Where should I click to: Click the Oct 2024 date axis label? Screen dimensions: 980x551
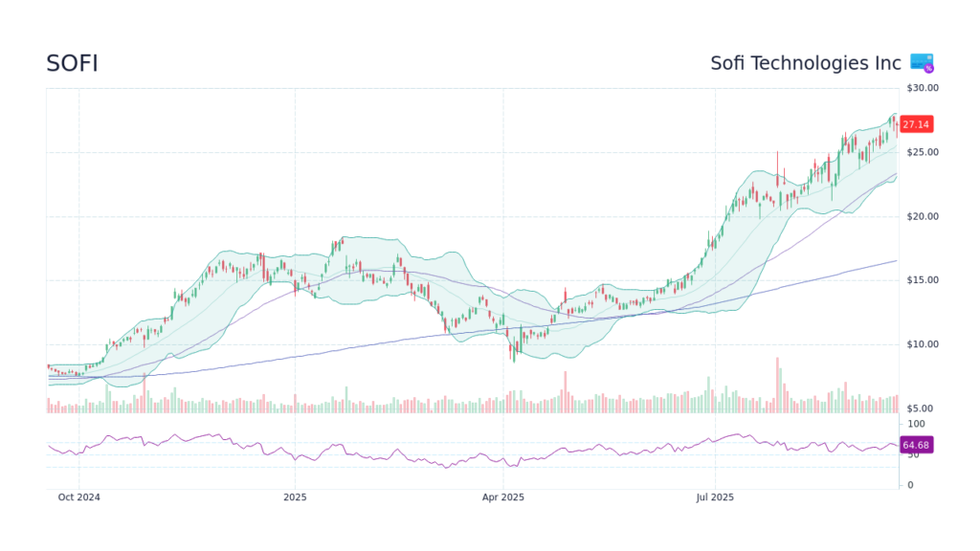pos(78,497)
